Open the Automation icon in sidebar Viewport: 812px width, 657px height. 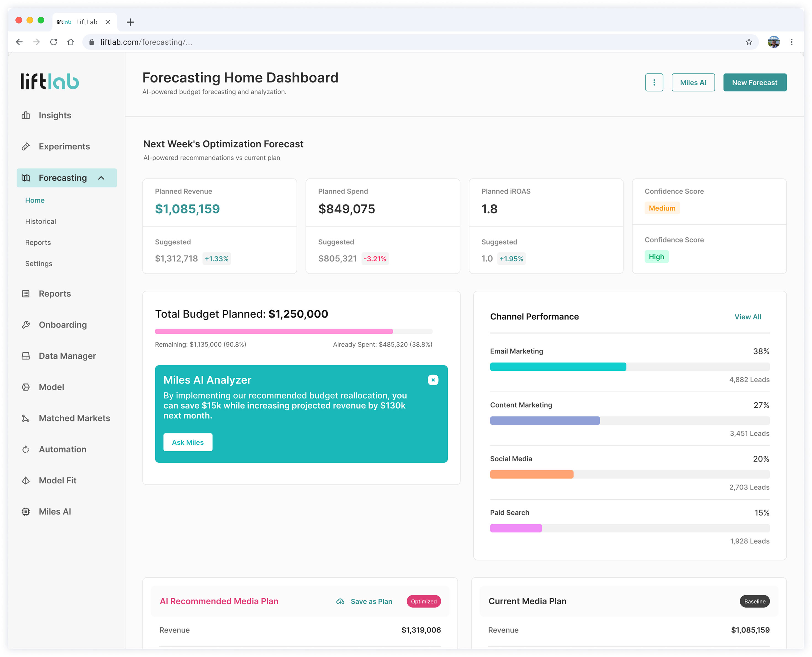click(26, 449)
